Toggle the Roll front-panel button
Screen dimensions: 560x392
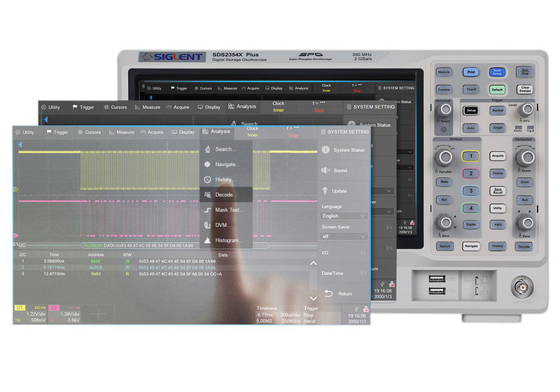524,199
